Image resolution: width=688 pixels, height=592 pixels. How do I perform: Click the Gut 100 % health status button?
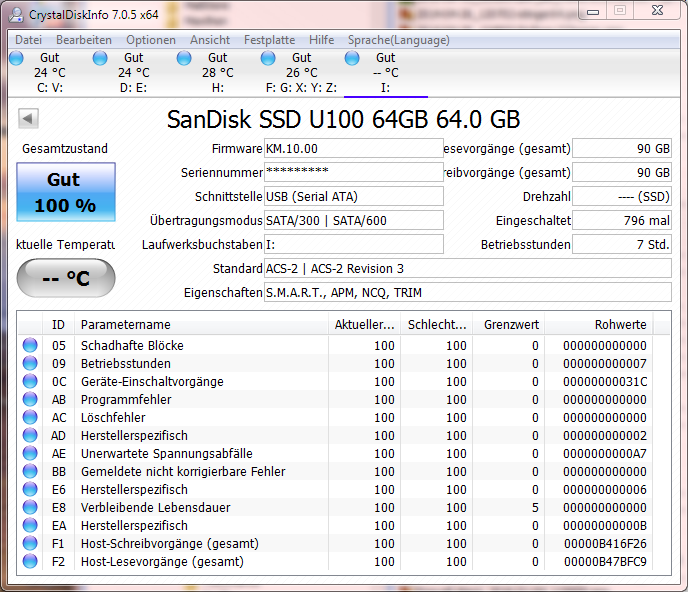click(66, 192)
